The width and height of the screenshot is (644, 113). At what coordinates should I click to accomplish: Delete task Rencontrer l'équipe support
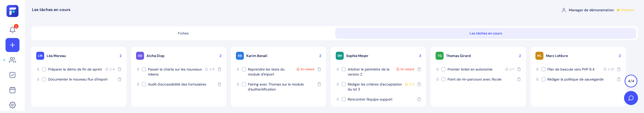pos(419,99)
